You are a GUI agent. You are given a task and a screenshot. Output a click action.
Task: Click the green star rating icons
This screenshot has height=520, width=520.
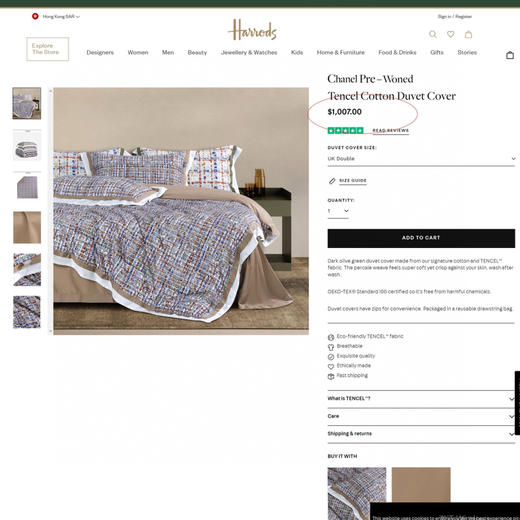[345, 130]
